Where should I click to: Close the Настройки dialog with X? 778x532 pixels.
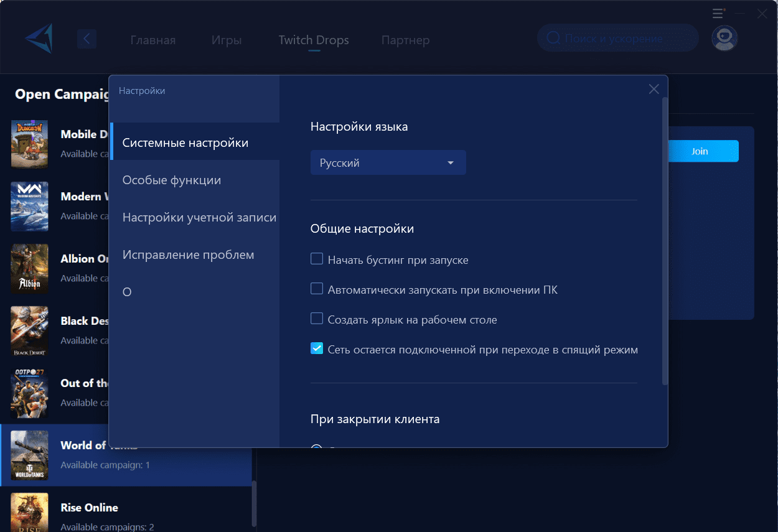click(x=654, y=89)
